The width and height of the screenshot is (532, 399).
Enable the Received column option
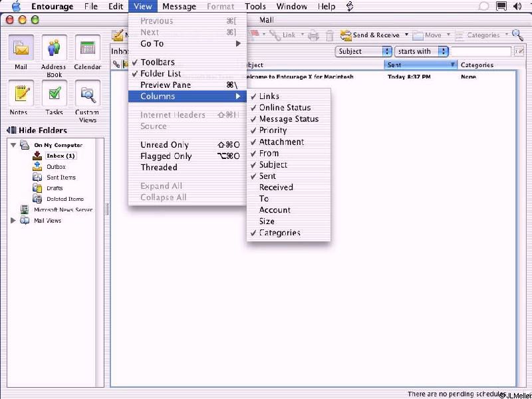(289, 188)
